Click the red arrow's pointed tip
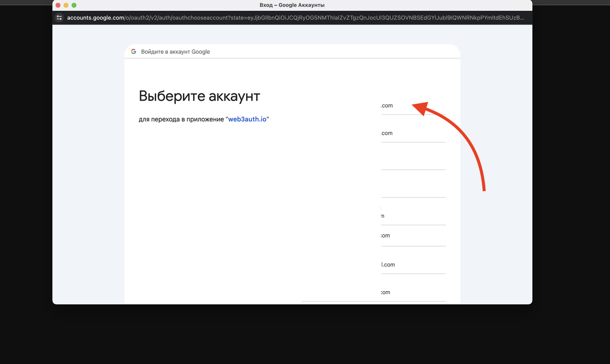 (414, 105)
